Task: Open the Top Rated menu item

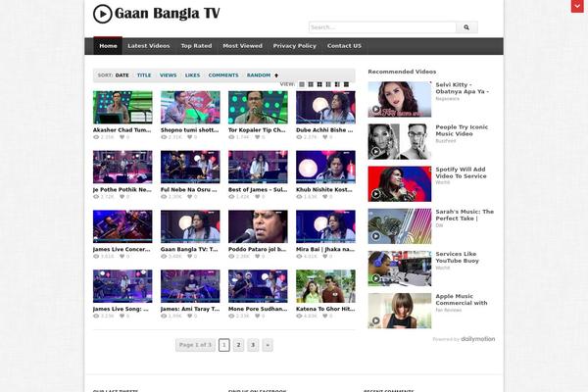Action: point(197,46)
